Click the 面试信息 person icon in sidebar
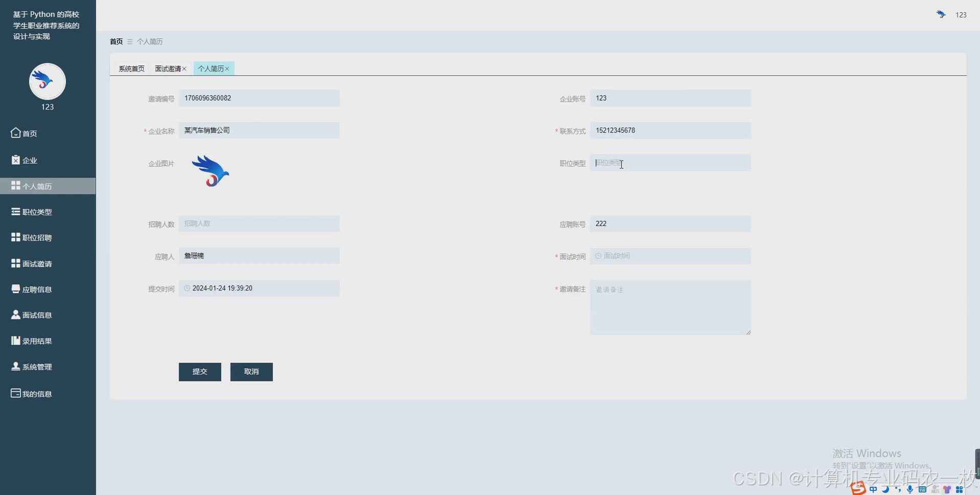This screenshot has width=980, height=495. click(x=15, y=314)
